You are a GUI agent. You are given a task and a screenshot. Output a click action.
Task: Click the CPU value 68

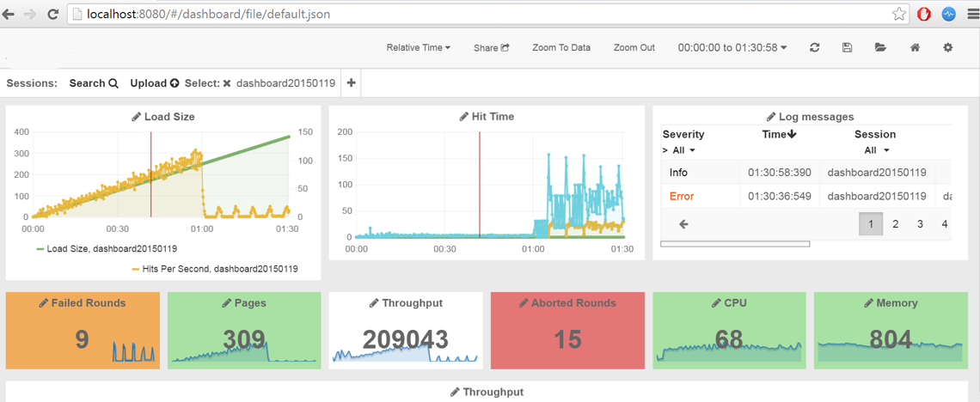(x=729, y=339)
